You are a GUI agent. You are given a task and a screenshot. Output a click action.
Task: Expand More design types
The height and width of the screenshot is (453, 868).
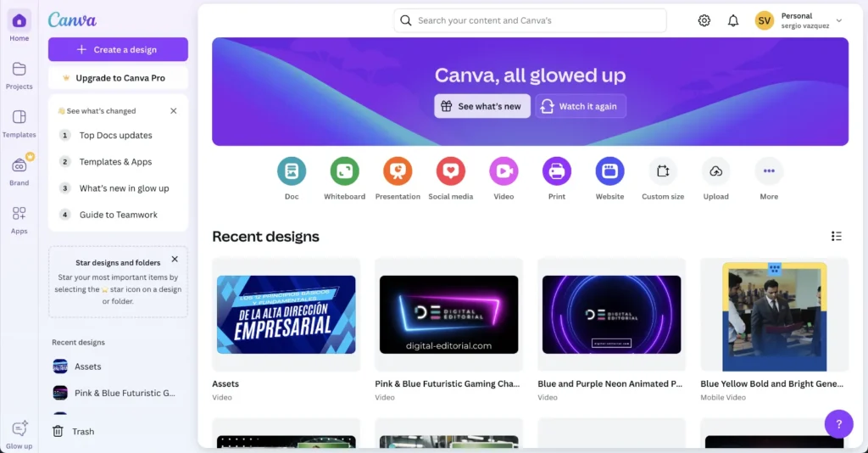[769, 171]
